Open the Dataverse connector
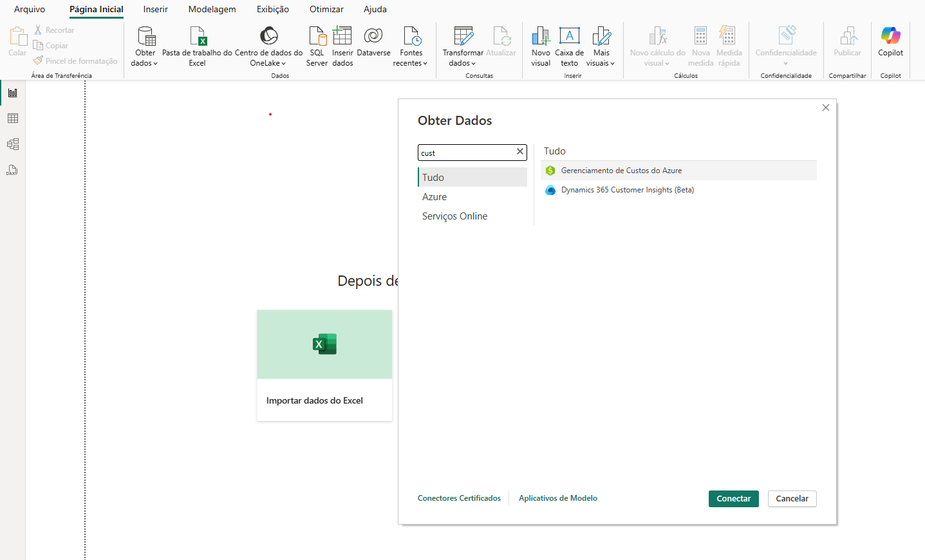 tap(373, 41)
